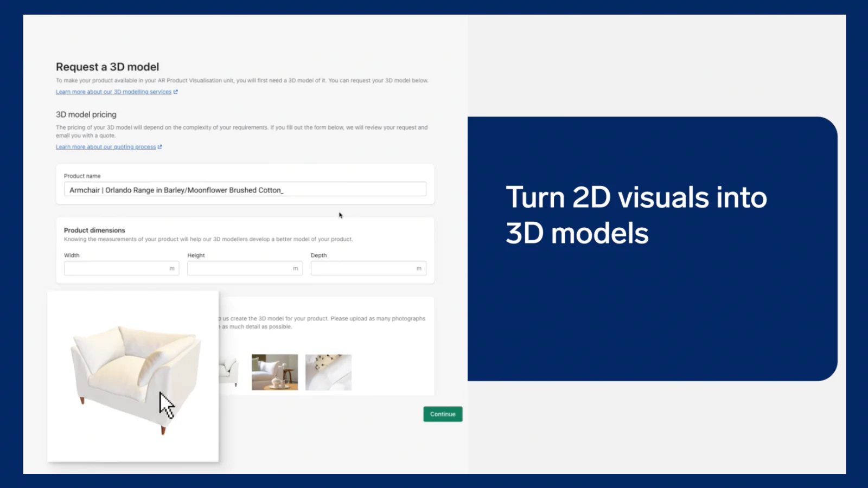Image resolution: width=868 pixels, height=488 pixels.
Task: Click the 'Product dimensions' heading
Action: pos(94,230)
